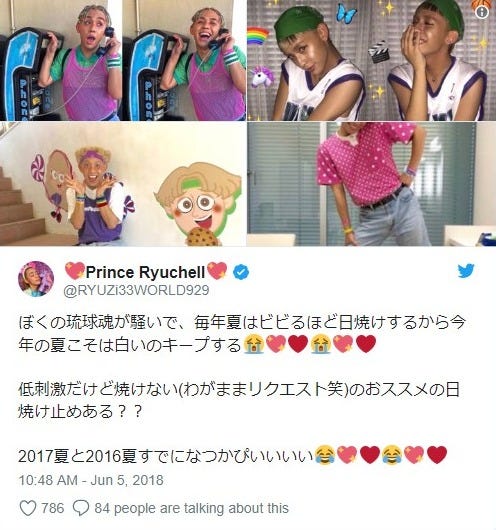Click the blue butterfly sticker on photo
This screenshot has height=530, width=496.
[347, 14]
